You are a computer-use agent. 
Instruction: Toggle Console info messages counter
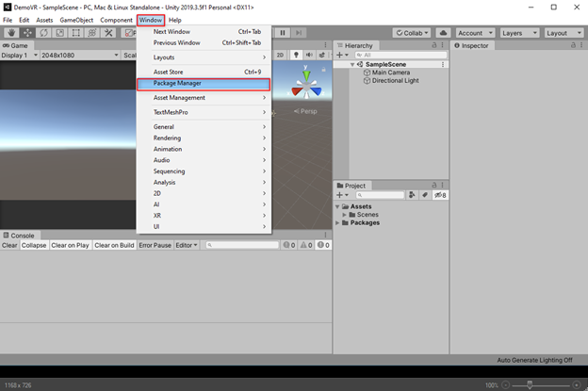pyautogui.click(x=289, y=245)
